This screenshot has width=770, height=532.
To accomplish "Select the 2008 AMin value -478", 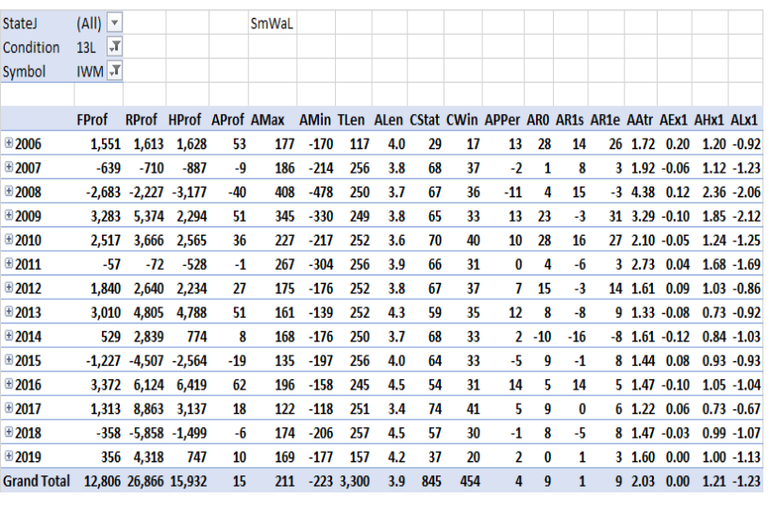I will (321, 191).
